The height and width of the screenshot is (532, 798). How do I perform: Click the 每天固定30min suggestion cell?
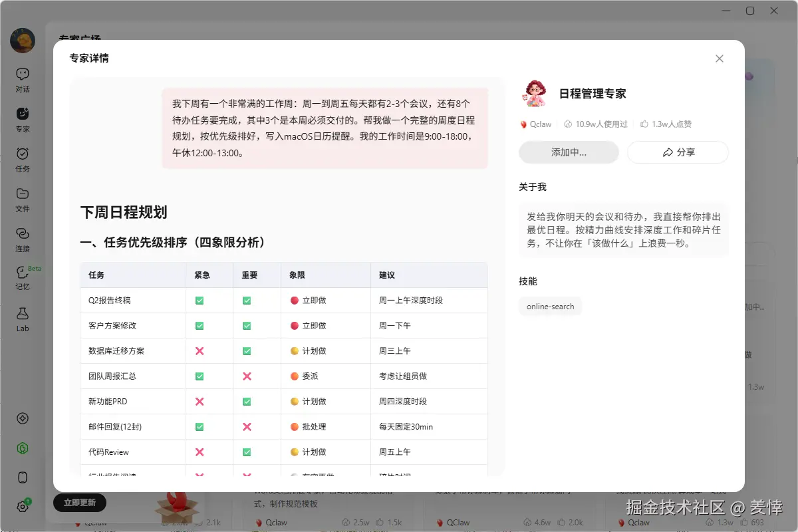430,427
